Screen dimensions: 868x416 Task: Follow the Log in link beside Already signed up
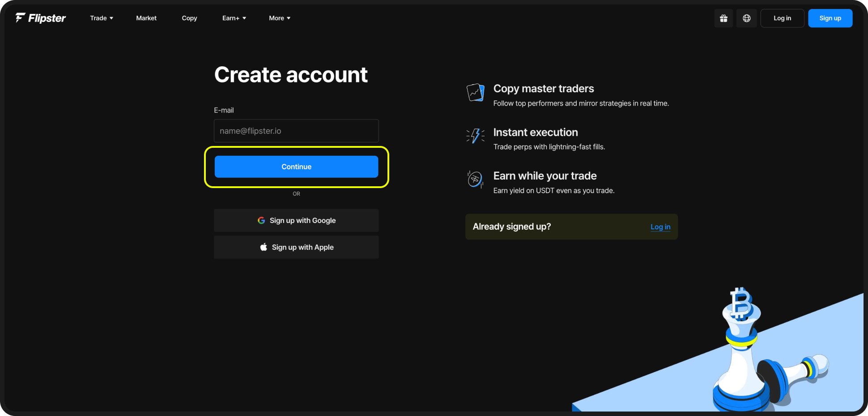click(x=660, y=227)
